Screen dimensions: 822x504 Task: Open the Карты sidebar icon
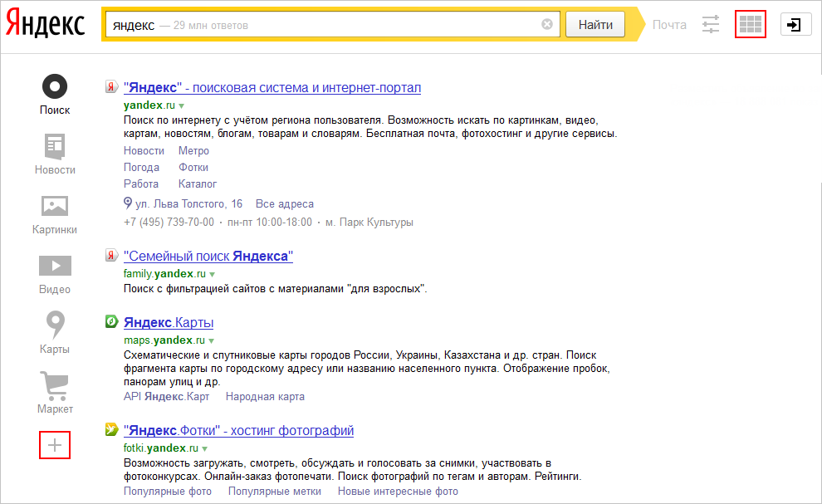[55, 325]
